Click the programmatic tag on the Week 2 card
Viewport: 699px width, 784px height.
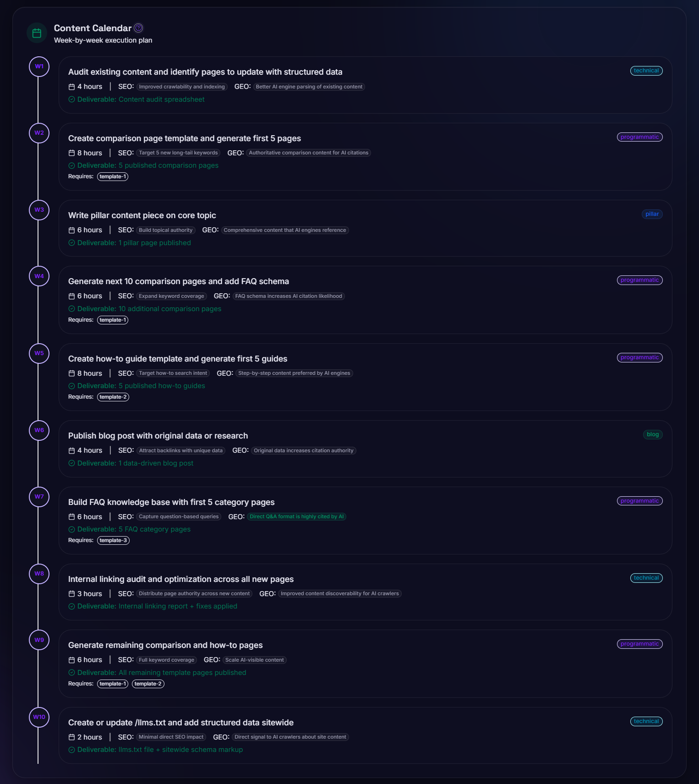640,137
